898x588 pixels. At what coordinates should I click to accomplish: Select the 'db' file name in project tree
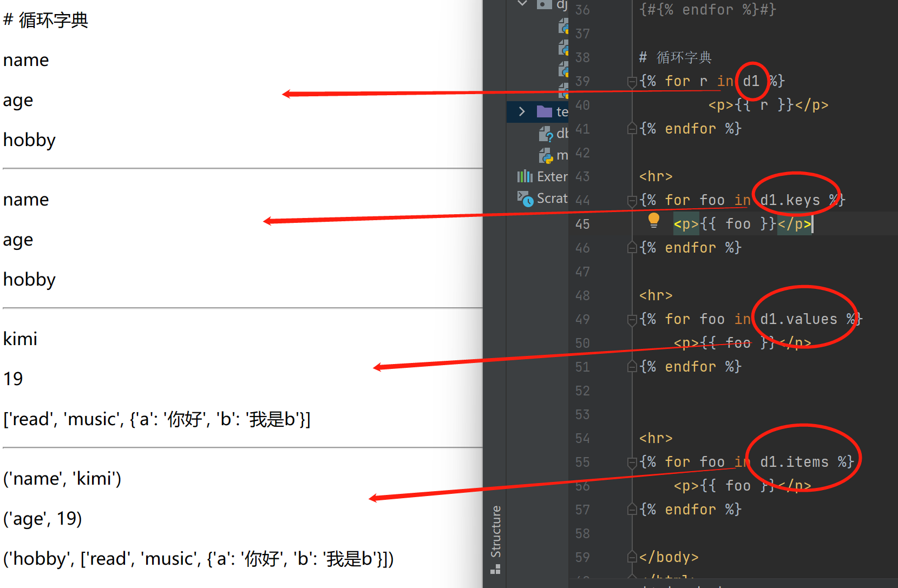562,133
